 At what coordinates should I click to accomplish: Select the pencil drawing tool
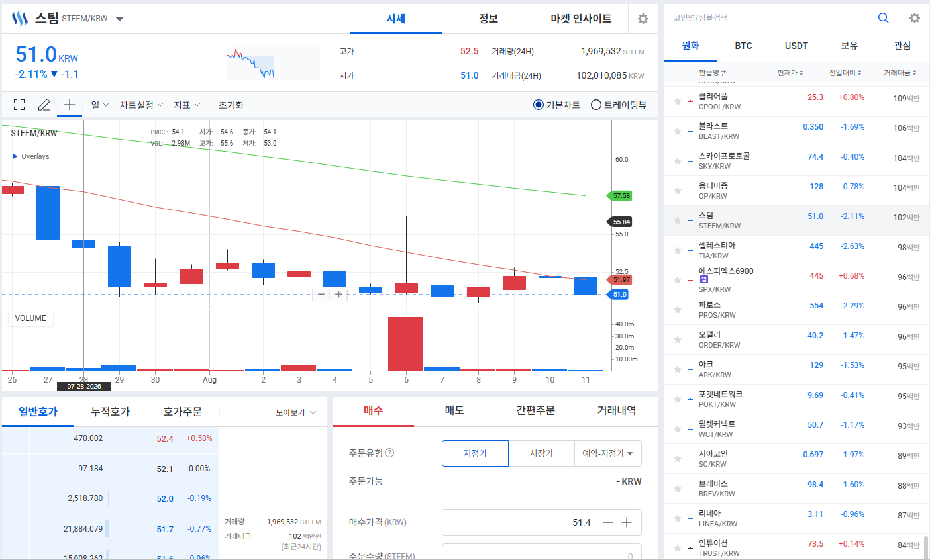44,105
